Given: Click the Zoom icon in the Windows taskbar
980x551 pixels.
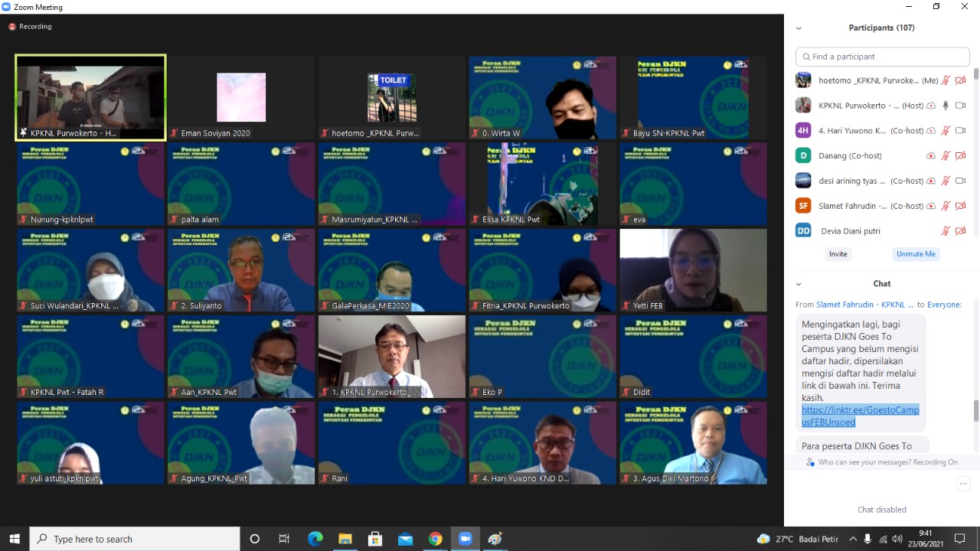Looking at the screenshot, I should coord(465,539).
